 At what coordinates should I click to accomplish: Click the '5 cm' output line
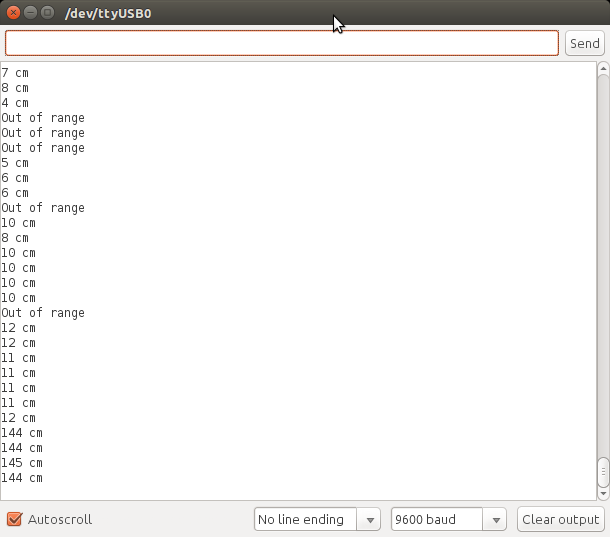15,163
